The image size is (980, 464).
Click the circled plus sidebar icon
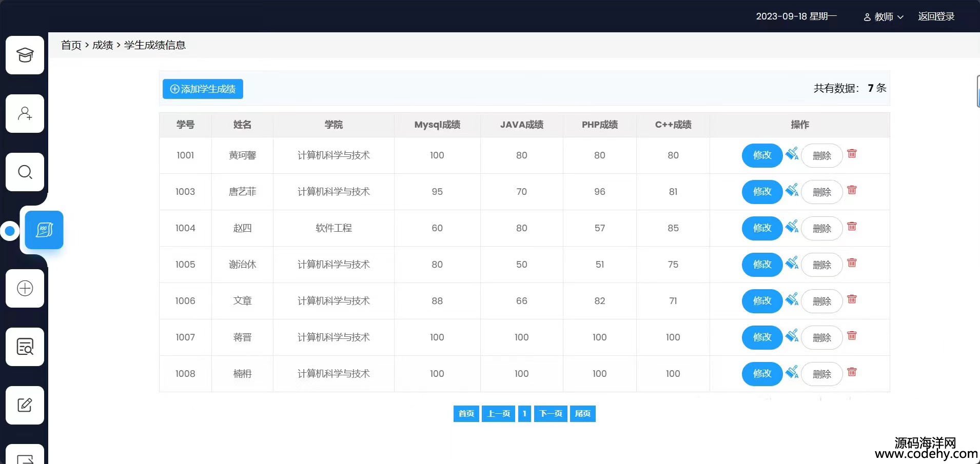[x=25, y=288]
